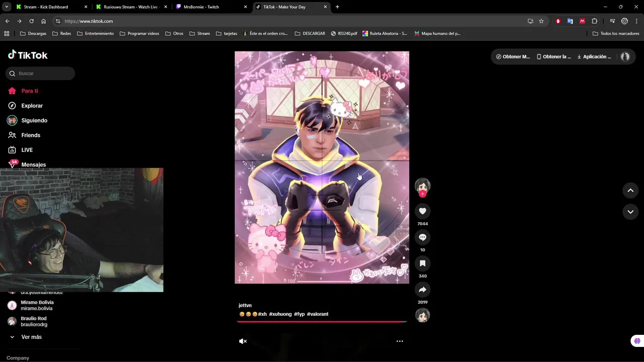This screenshot has width=644, height=362.
Task: Seek on the video progress bar
Action: [322, 321]
